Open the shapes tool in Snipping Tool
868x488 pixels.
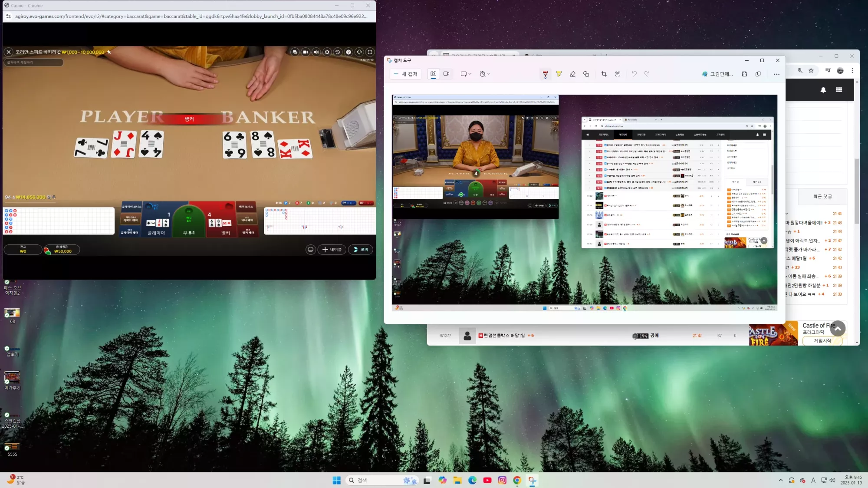pos(586,74)
